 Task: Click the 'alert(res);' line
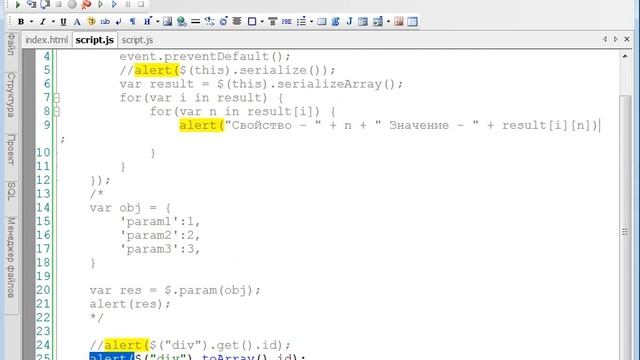130,304
